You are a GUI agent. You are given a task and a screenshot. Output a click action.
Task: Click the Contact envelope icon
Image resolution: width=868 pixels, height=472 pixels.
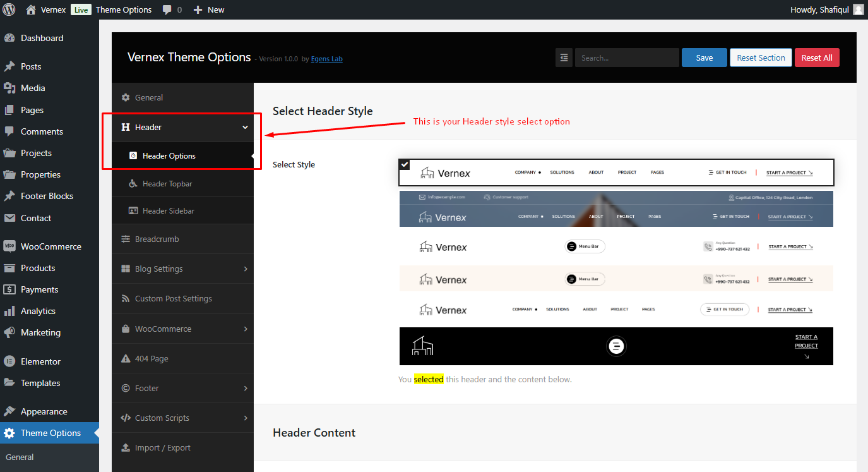(x=9, y=218)
